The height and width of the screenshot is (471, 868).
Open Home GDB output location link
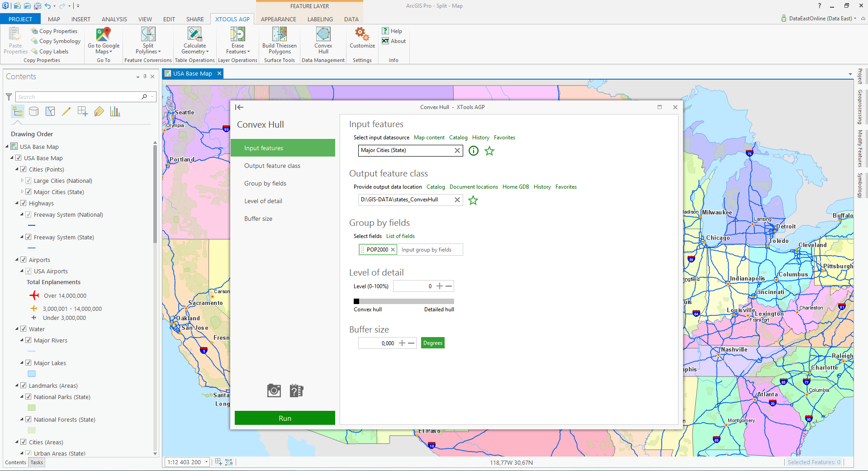tap(516, 187)
